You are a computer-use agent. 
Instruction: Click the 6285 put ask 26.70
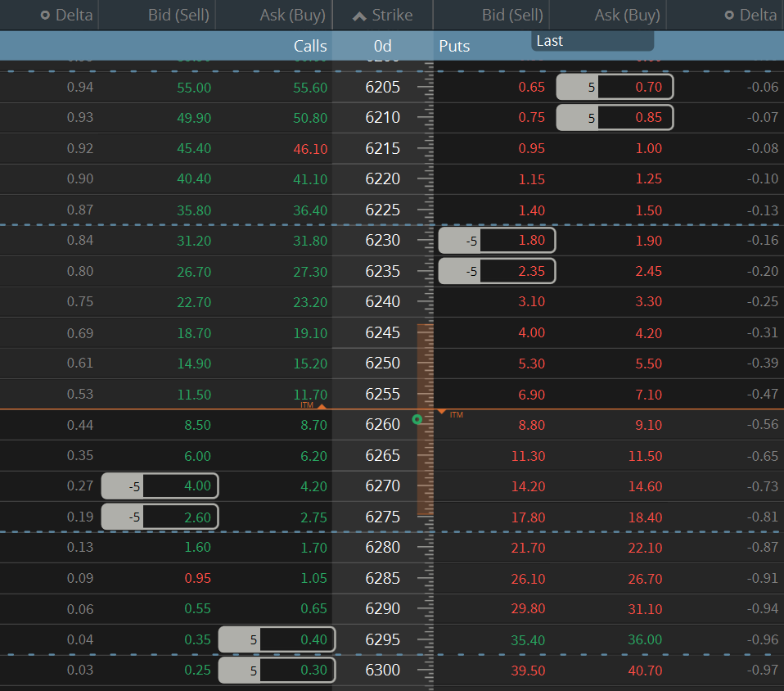[645, 579]
